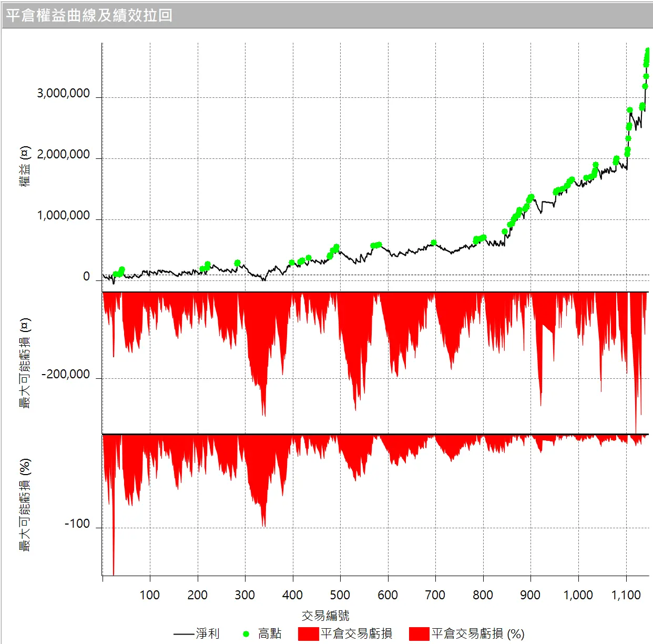653x644 pixels.
Task: Click x-axis tick label 1,000
Action: point(578,595)
